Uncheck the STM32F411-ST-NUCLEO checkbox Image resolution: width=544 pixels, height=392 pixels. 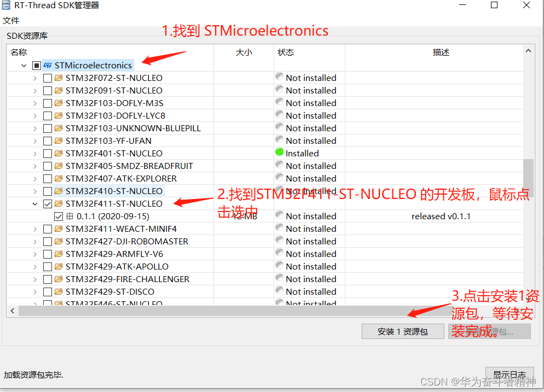48,204
